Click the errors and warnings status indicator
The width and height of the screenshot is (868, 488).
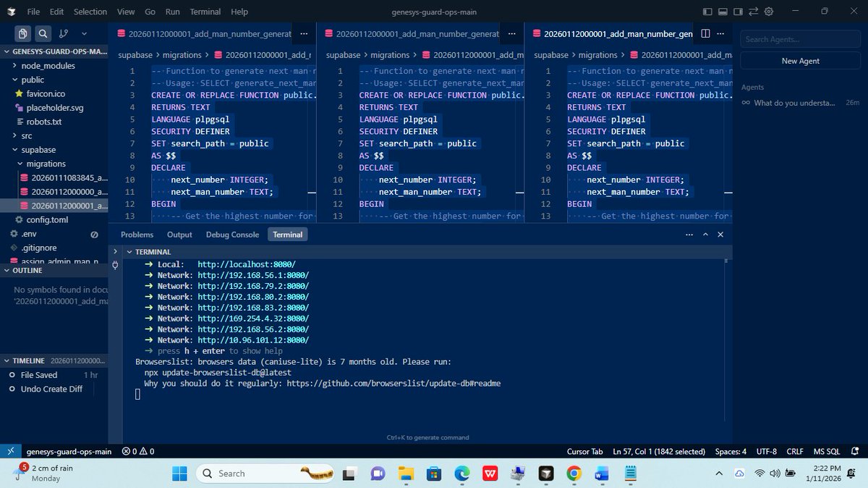(137, 451)
